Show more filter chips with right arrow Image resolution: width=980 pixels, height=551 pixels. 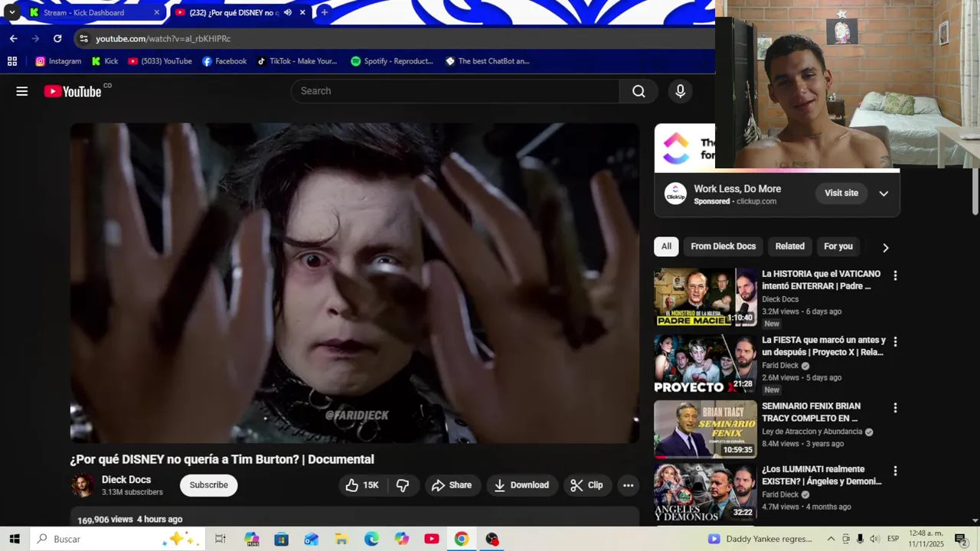885,247
